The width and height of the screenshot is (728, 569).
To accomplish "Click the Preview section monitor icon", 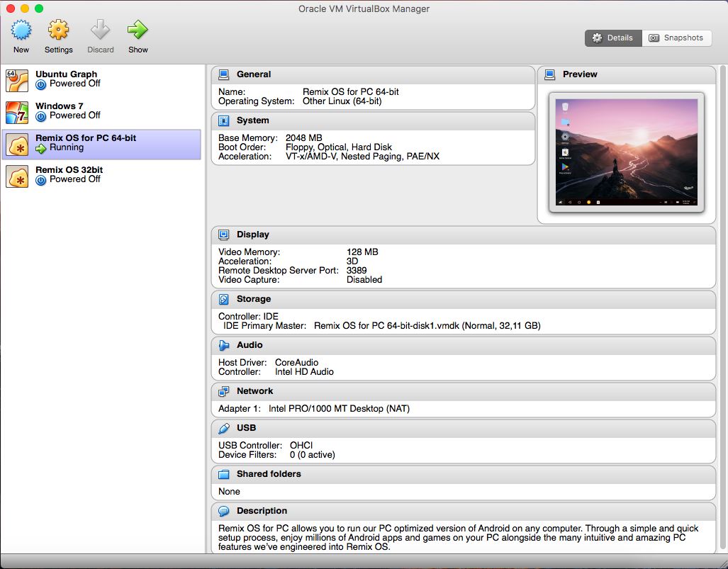I will (x=550, y=74).
